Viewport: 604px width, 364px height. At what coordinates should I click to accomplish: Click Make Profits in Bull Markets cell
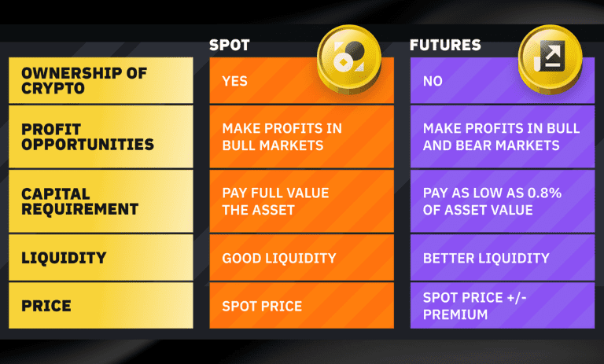point(302,137)
